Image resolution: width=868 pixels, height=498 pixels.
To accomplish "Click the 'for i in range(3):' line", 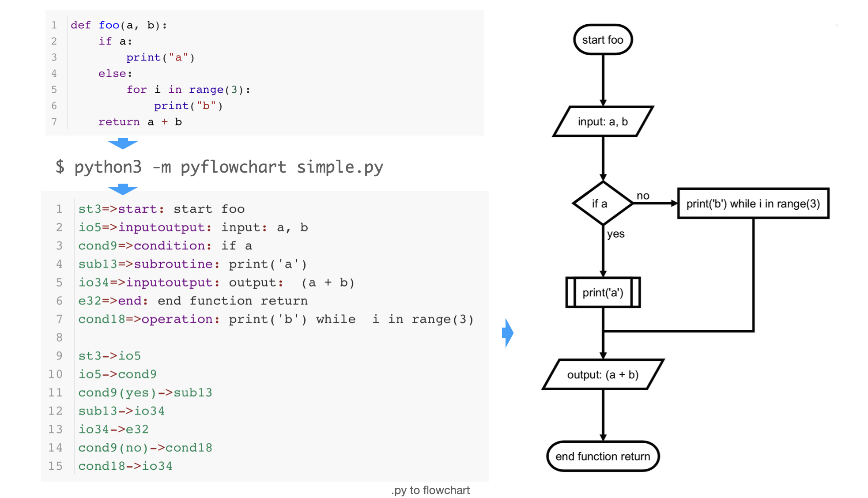I will coord(188,90).
